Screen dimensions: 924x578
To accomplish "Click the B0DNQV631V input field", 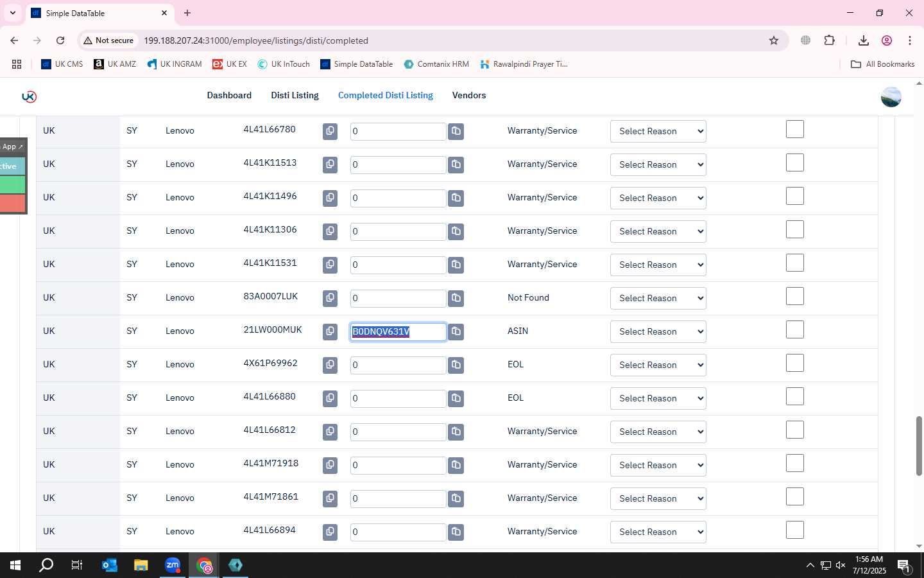I will pyautogui.click(x=398, y=331).
